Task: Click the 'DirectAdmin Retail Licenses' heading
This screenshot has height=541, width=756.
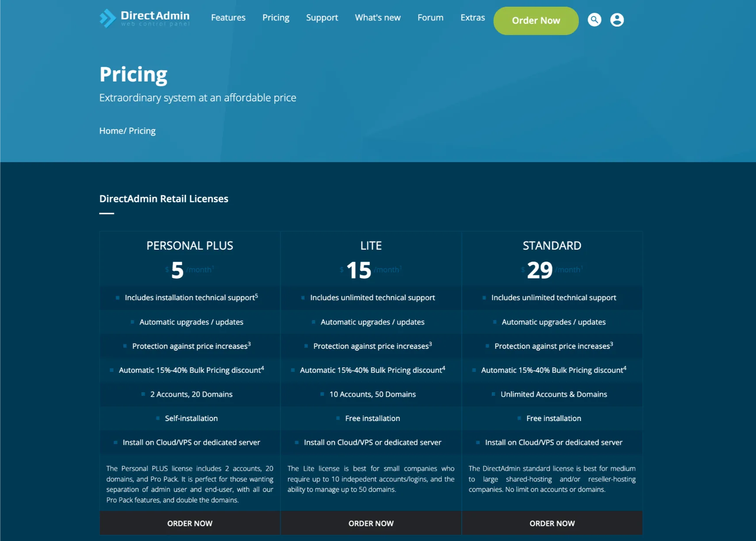Action: click(x=164, y=199)
